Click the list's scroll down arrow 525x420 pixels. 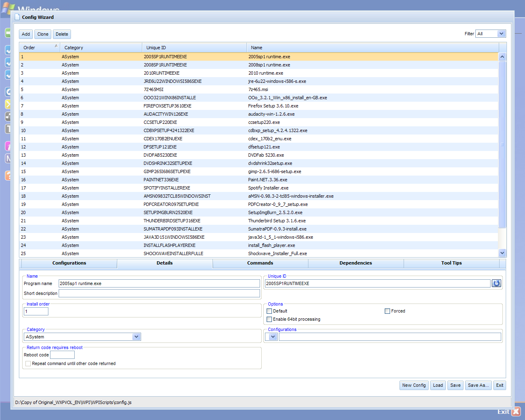[502, 253]
